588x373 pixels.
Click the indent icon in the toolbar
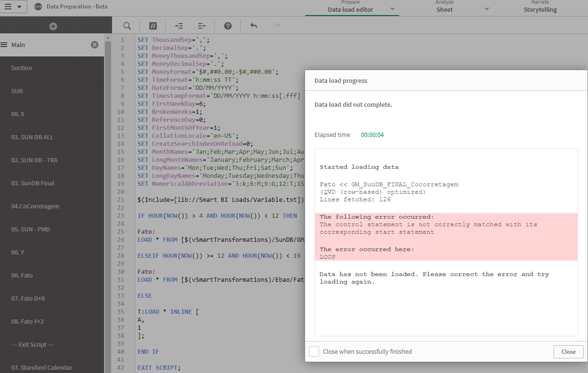click(x=179, y=26)
